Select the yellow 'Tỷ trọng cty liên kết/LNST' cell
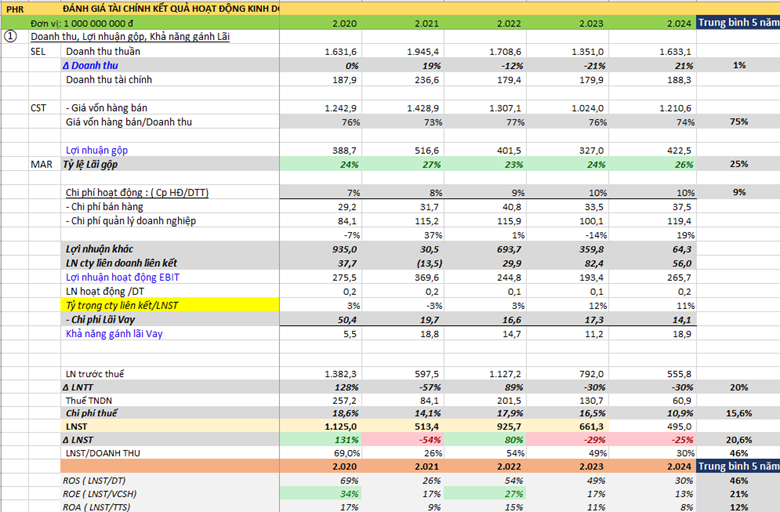The width and height of the screenshot is (780, 512). coord(170,305)
